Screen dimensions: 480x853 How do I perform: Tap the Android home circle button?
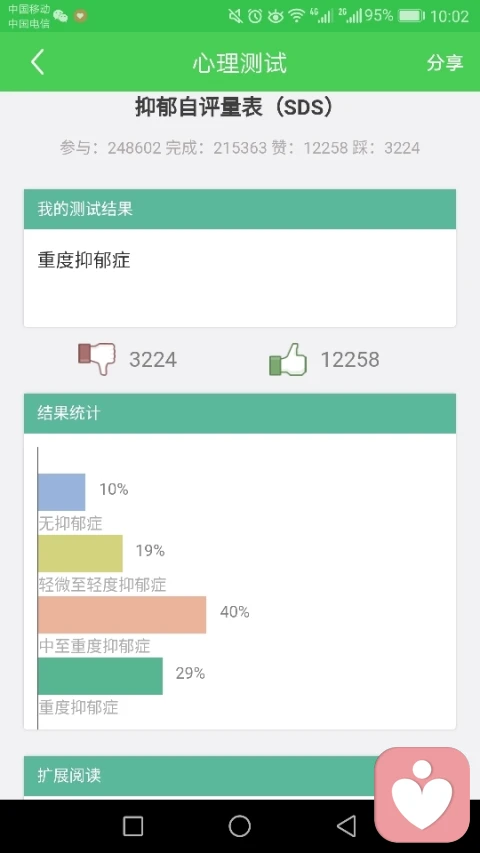(239, 825)
